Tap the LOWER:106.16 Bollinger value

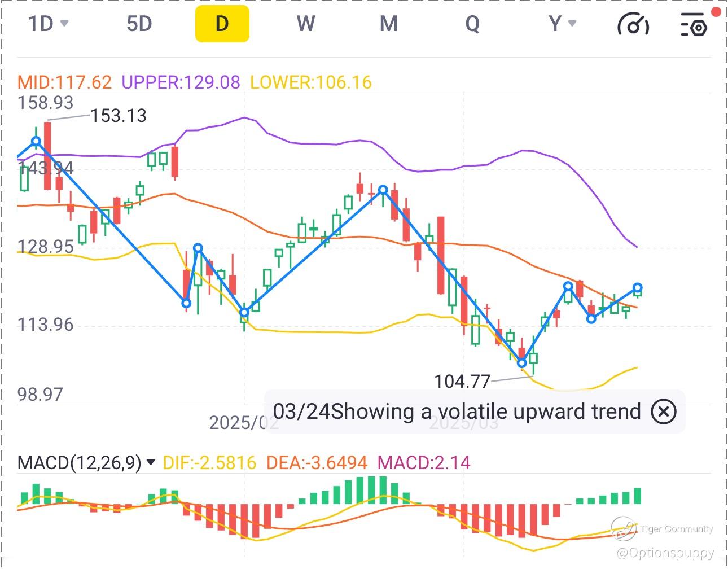pos(311,82)
